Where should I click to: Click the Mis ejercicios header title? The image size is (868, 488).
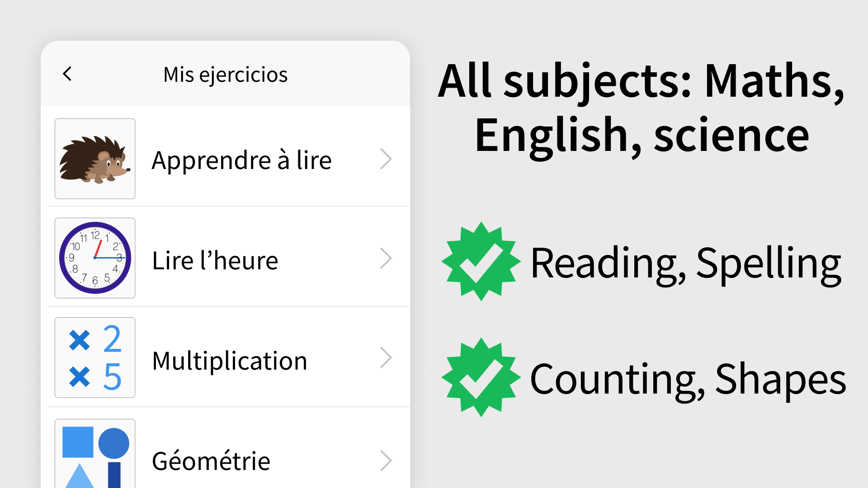225,75
